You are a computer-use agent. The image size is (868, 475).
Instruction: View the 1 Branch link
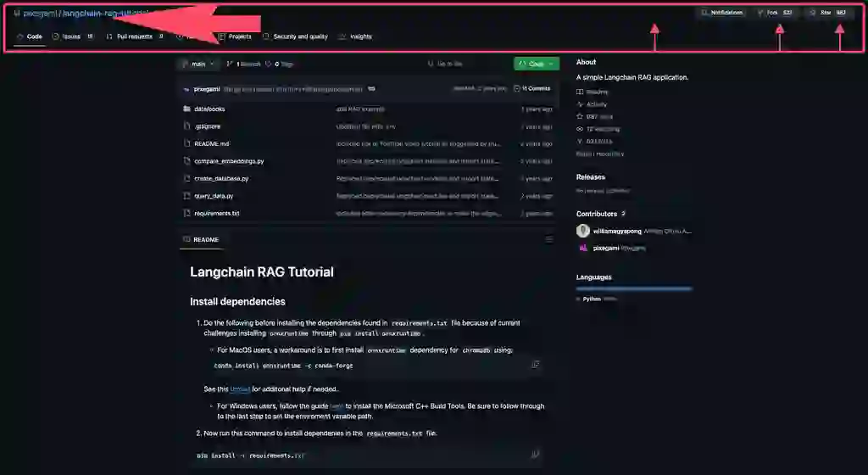243,64
